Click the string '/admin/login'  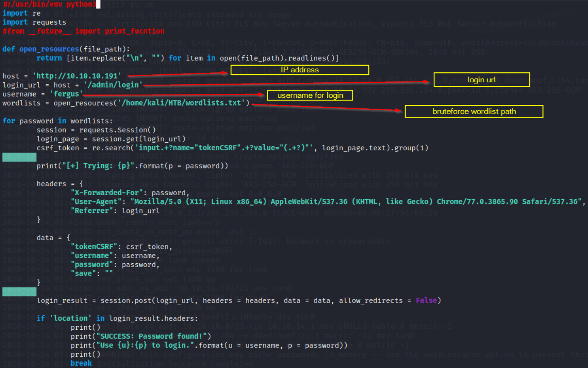[113, 85]
